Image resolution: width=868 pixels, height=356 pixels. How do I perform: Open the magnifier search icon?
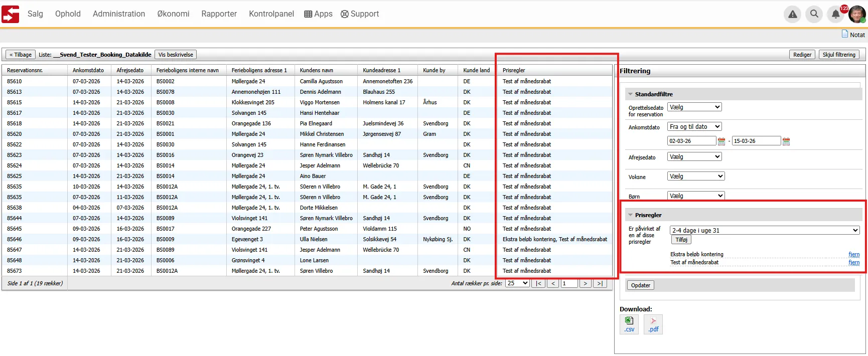(814, 14)
